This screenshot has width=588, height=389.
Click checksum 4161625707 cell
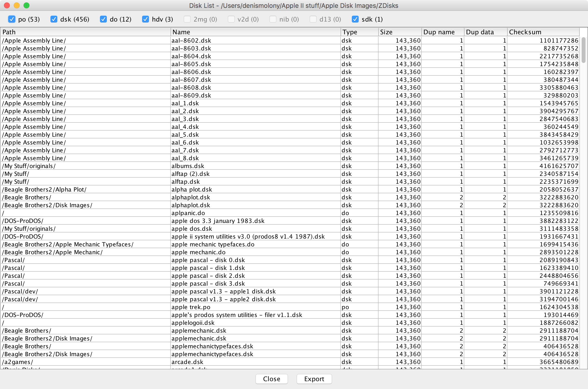(x=543, y=166)
